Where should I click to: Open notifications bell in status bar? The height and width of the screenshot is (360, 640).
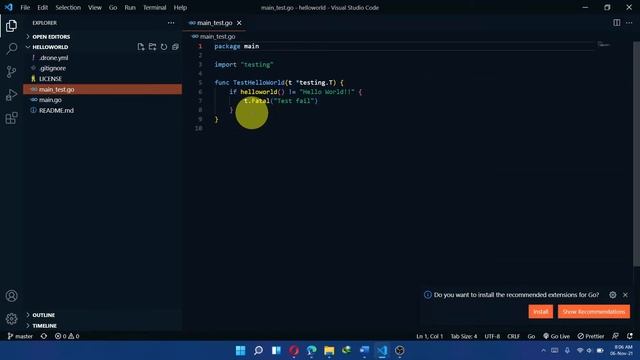pos(630,336)
